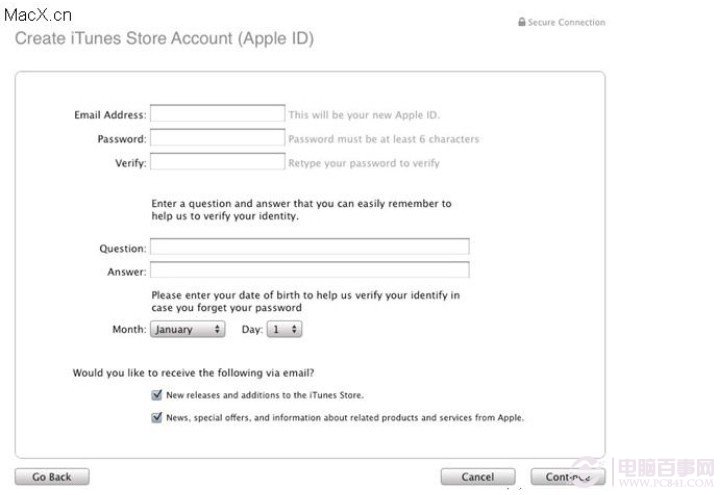Click 'Secure Connection' label text
Screen dimensions: 721x495
566,22
